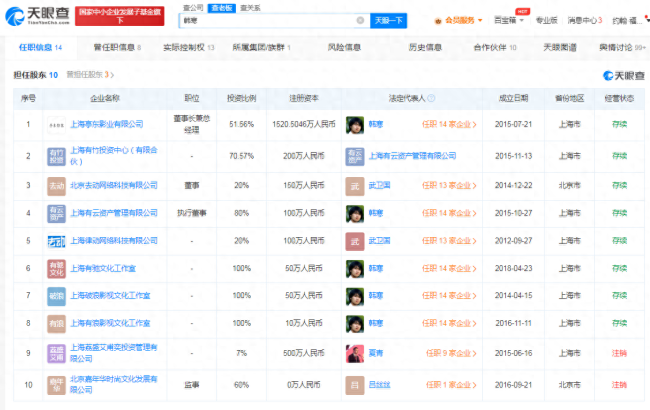650x410 pixels.
Task: Open 上海有云资产管理有限公司 company link in row 4
Action: click(114, 213)
